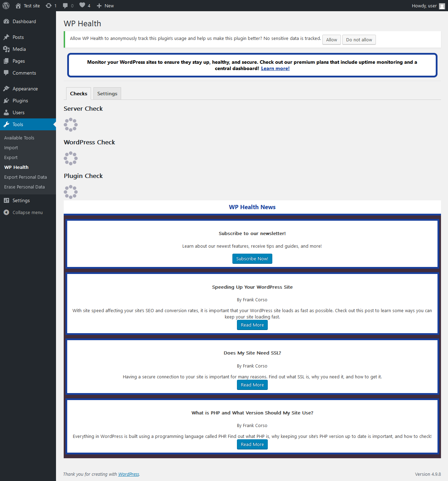Image resolution: width=448 pixels, height=481 pixels.
Task: Open the comments bubble icon in admin bar
Action: (65, 6)
